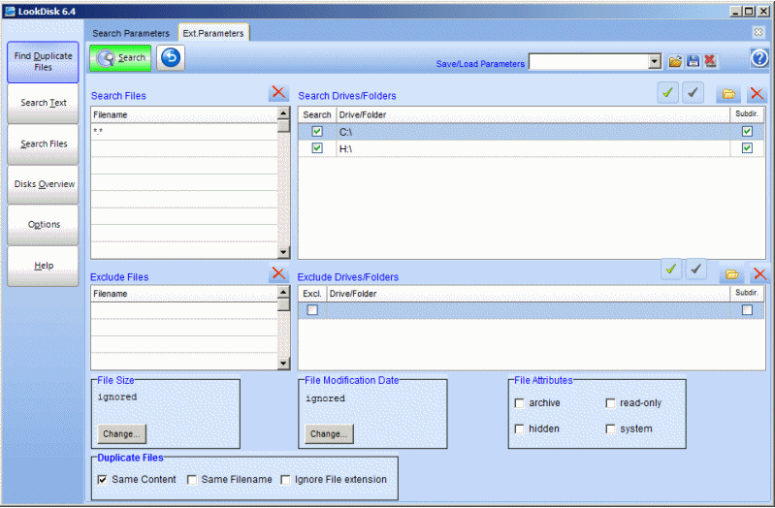Click the blue reset arrow icon

coord(171,58)
